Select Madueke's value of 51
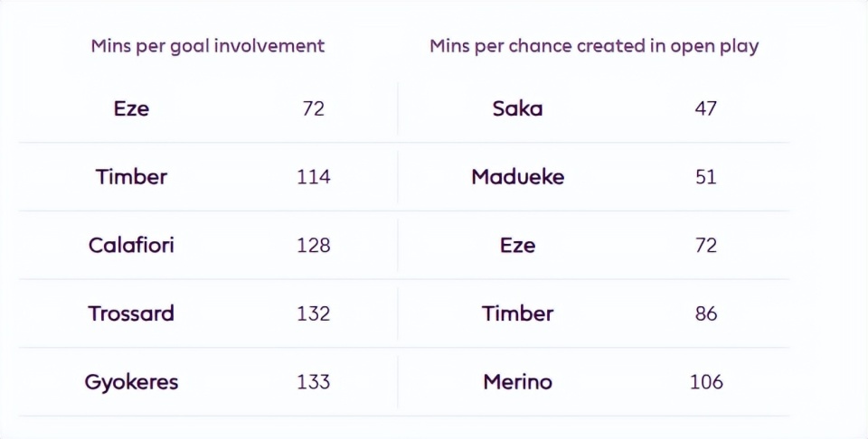 point(705,177)
